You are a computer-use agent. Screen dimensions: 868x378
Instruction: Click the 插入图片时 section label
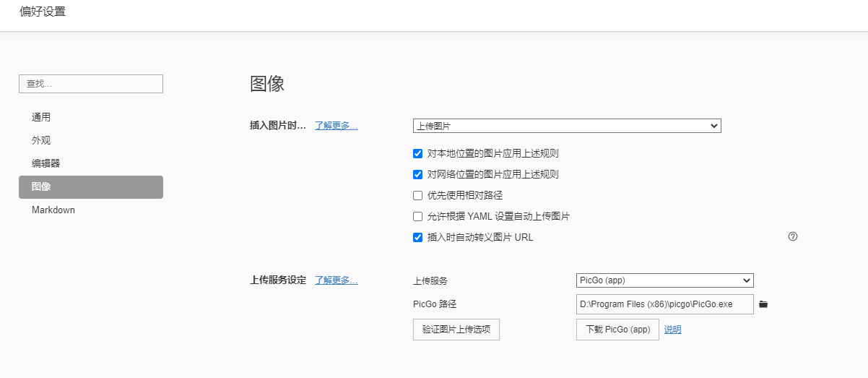tap(278, 126)
